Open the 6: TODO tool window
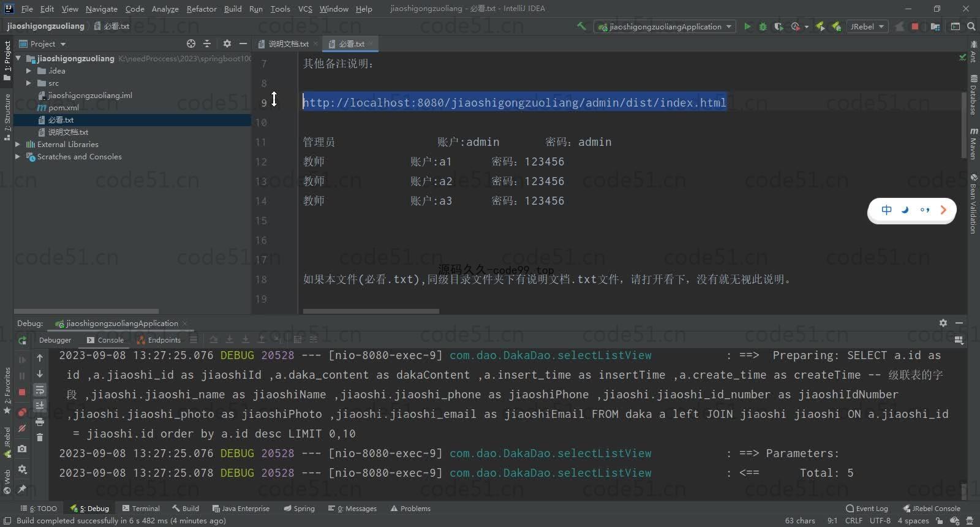Screen dimensions: 980x527 pyautogui.click(x=39, y=508)
